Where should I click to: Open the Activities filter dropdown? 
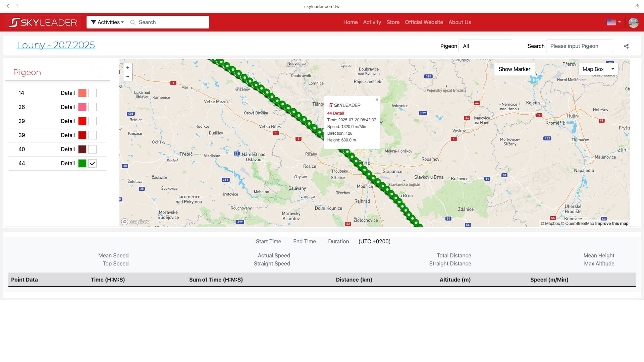[x=107, y=22]
